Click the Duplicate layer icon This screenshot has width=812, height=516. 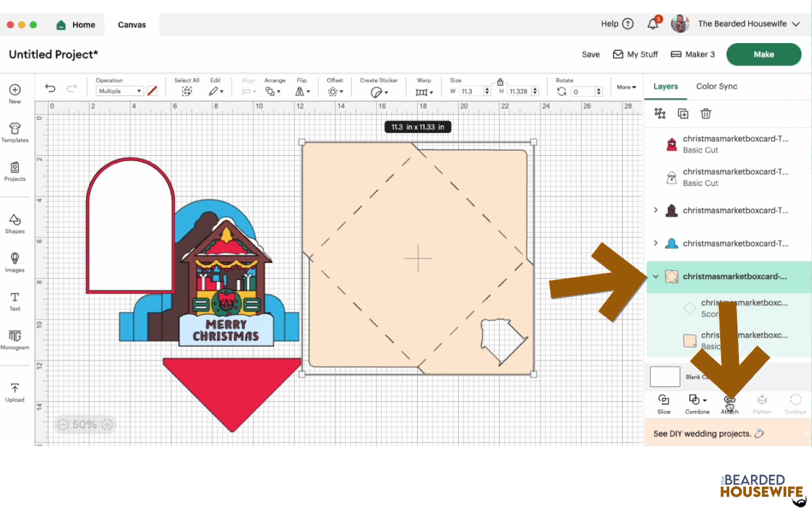coord(683,114)
